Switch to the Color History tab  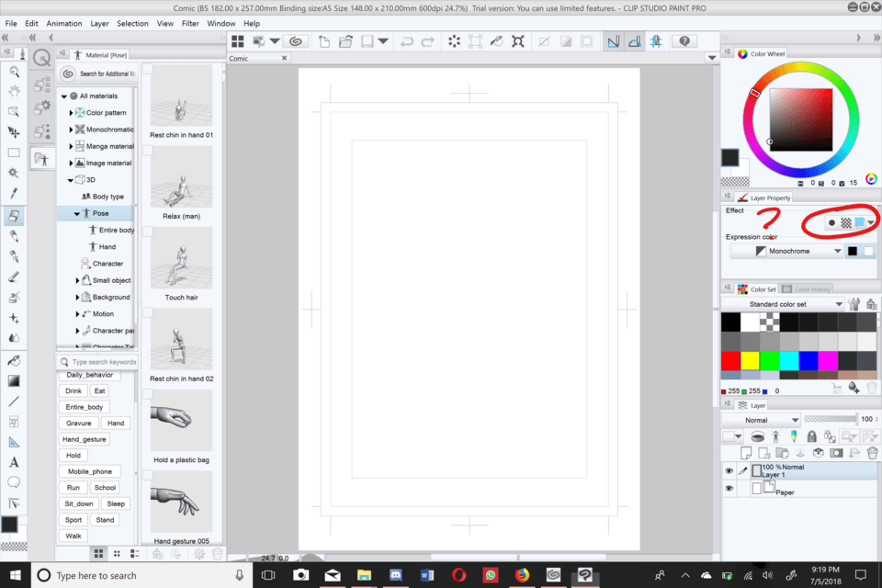point(811,289)
